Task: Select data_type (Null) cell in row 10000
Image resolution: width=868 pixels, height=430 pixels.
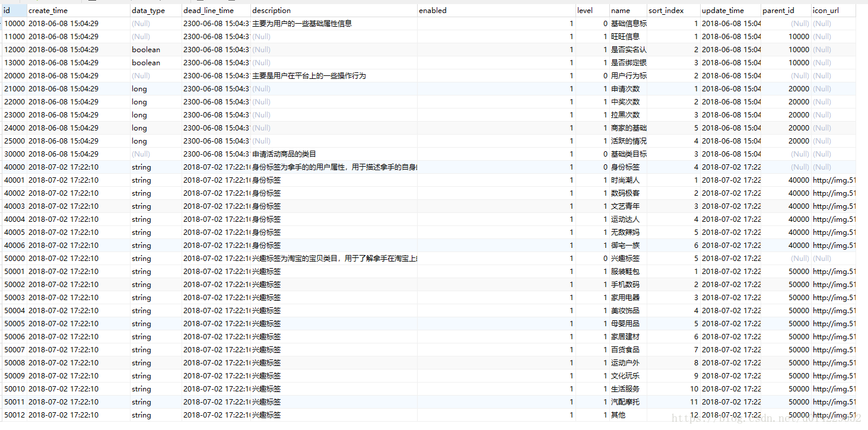Action: point(156,24)
